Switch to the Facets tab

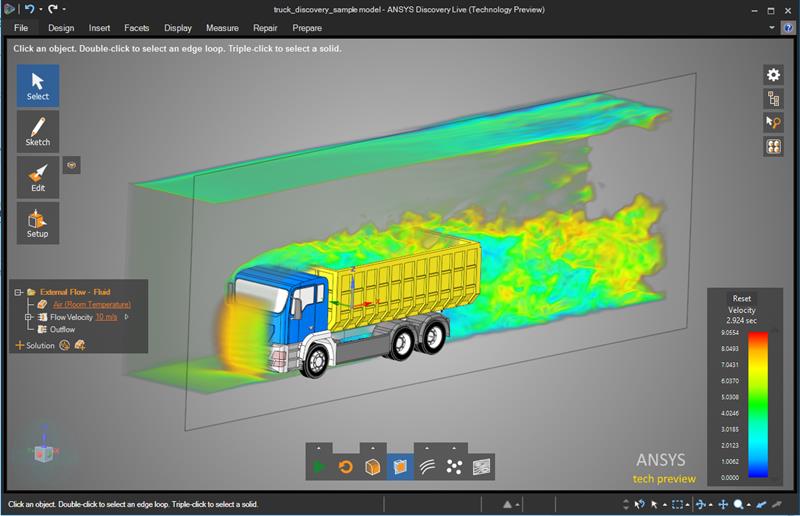click(137, 28)
